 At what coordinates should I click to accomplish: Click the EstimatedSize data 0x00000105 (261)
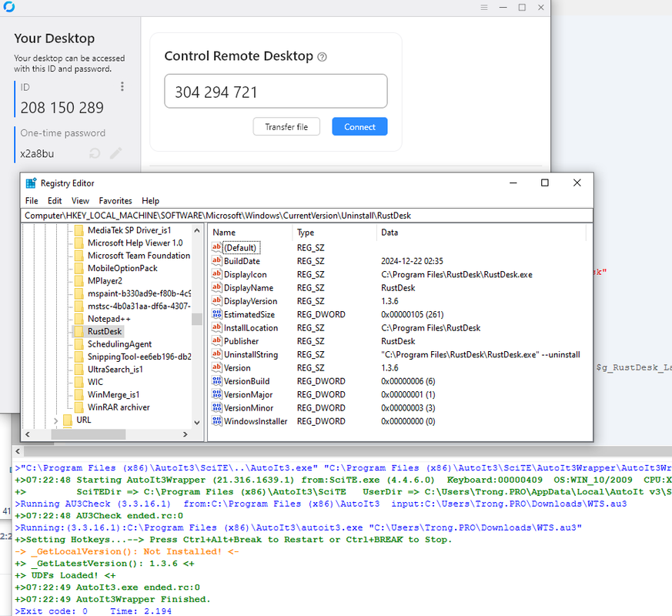point(412,314)
